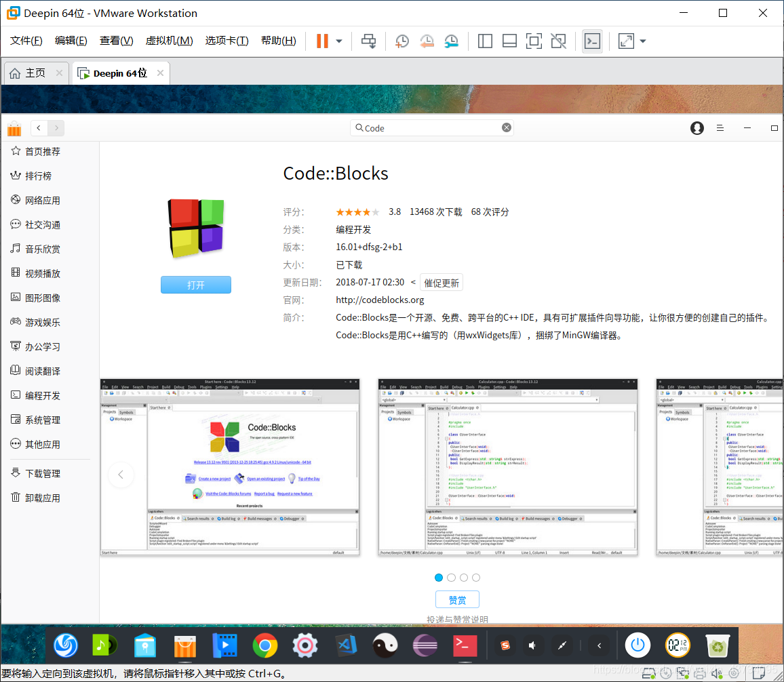This screenshot has height=682, width=784.
Task: Select the second screenshot page dot
Action: [x=451, y=578]
